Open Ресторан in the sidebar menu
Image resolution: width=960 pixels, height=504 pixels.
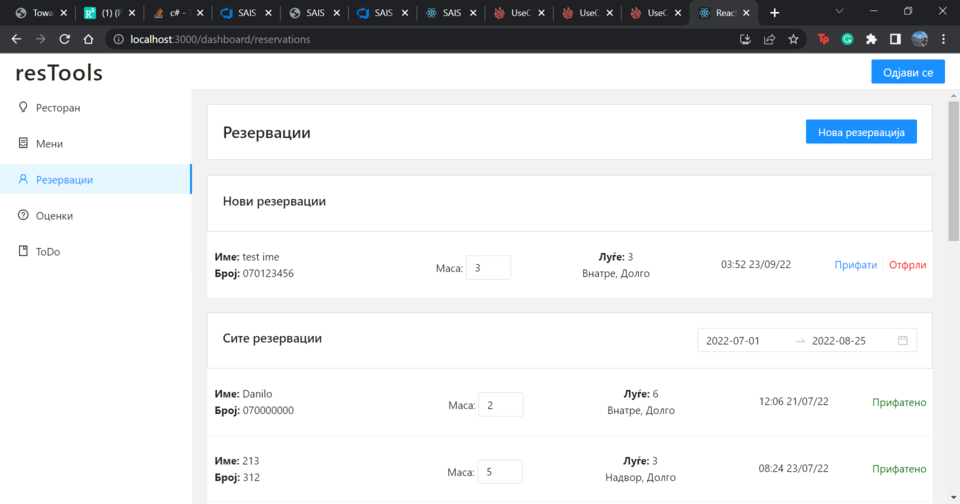58,108
